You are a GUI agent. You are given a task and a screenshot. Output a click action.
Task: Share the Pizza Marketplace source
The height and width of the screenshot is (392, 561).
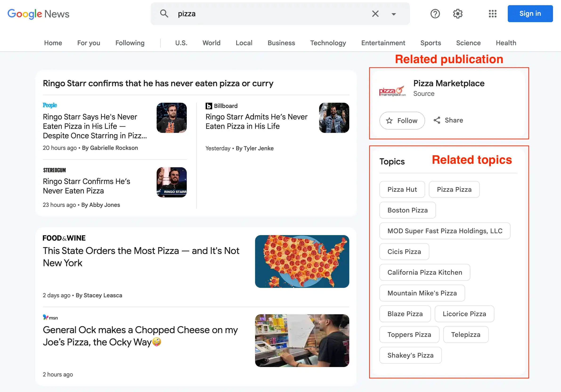[448, 120]
